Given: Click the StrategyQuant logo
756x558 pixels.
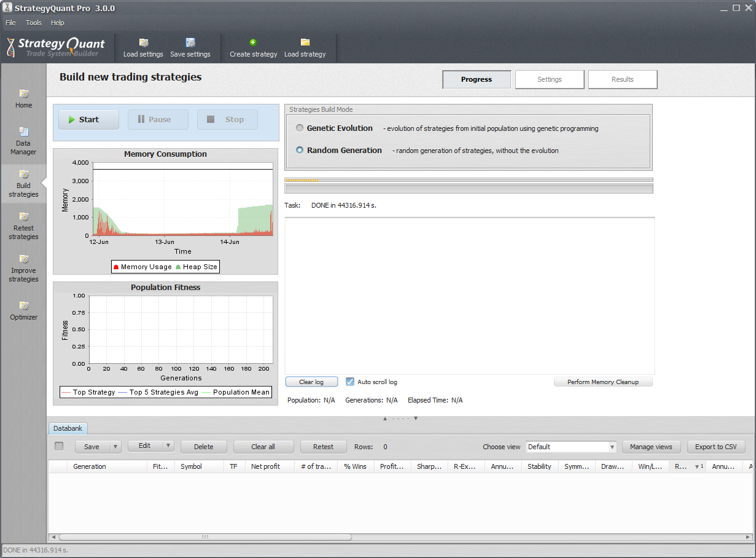Looking at the screenshot, I should 56,47.
